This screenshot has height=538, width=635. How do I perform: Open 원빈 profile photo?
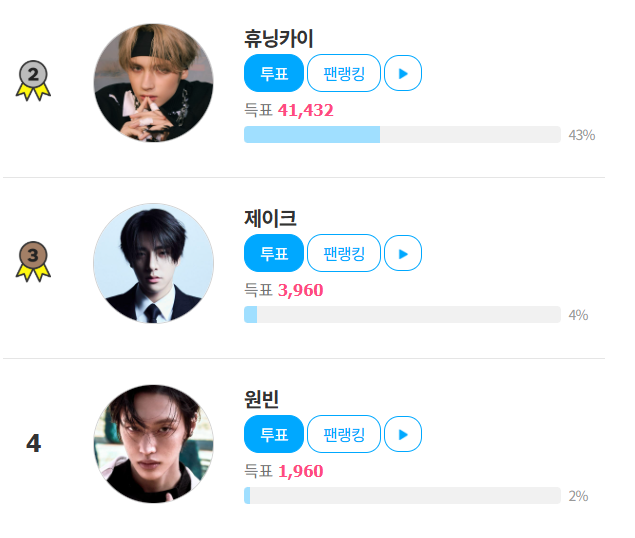(x=153, y=444)
